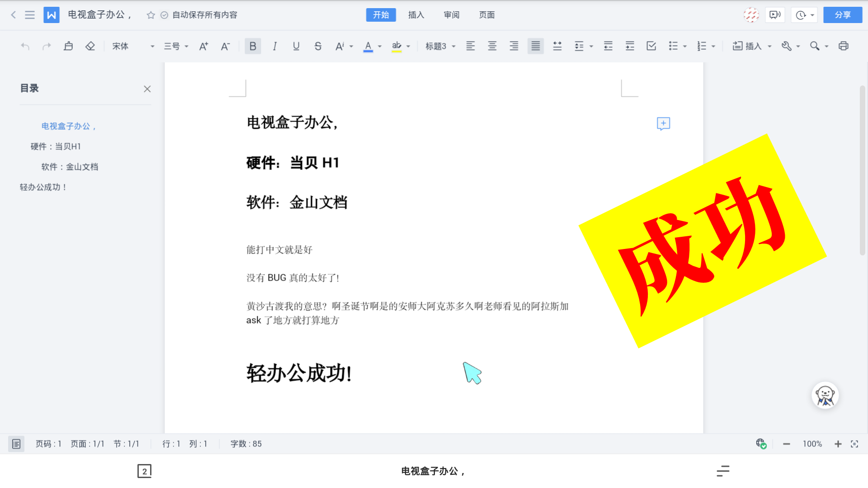Open the heading style dropdown 标题3
868x488 pixels.
coord(440,46)
